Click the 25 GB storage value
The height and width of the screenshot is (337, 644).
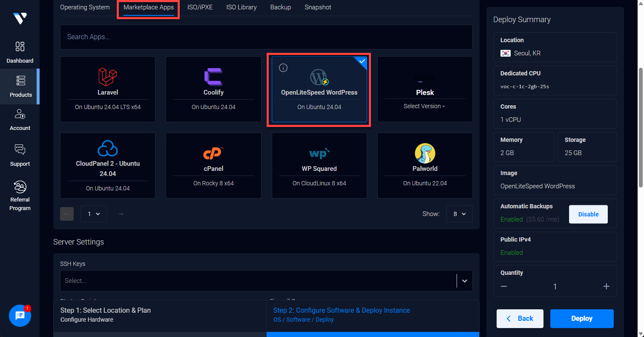(x=573, y=153)
